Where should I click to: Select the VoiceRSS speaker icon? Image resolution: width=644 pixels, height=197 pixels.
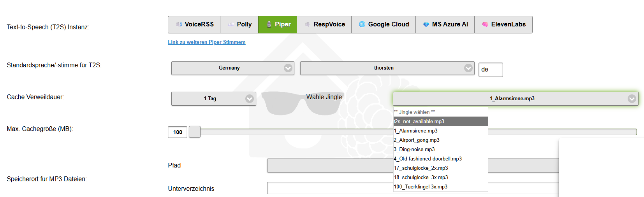[x=179, y=24]
